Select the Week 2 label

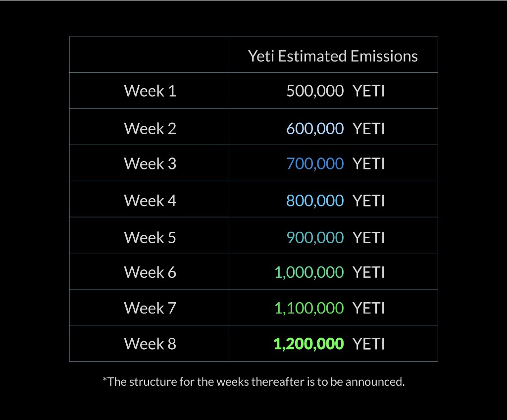click(150, 128)
